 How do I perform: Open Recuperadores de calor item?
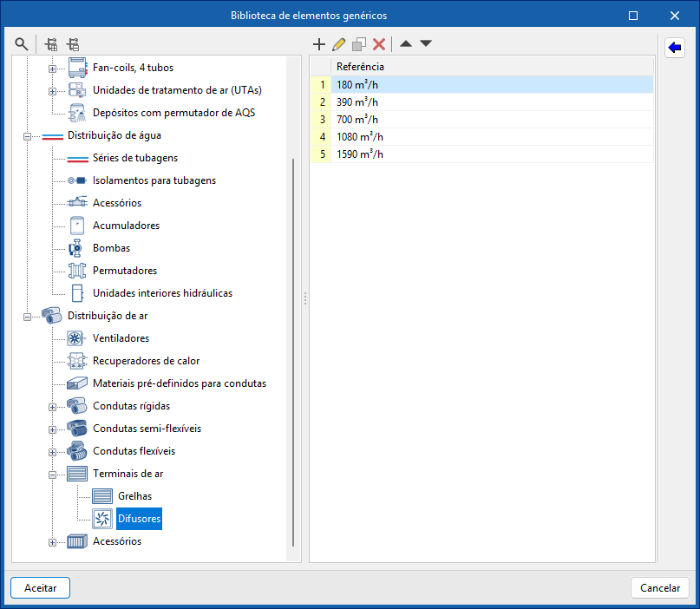pyautogui.click(x=146, y=361)
